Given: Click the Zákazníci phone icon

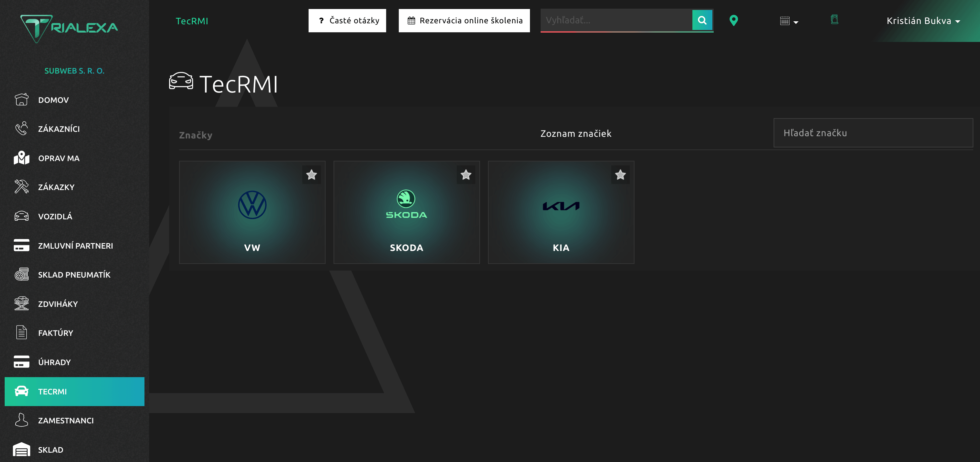Looking at the screenshot, I should point(21,128).
